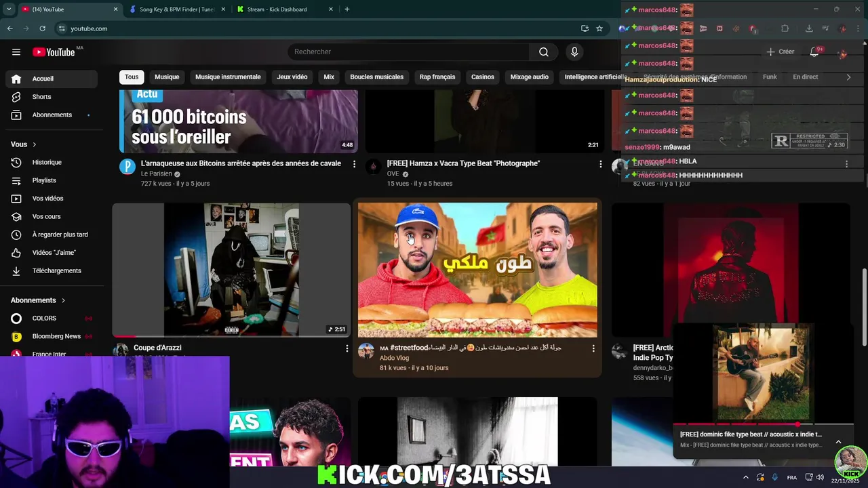Open Playlists in sidebar
Image resolution: width=868 pixels, height=488 pixels.
pos(53,180)
